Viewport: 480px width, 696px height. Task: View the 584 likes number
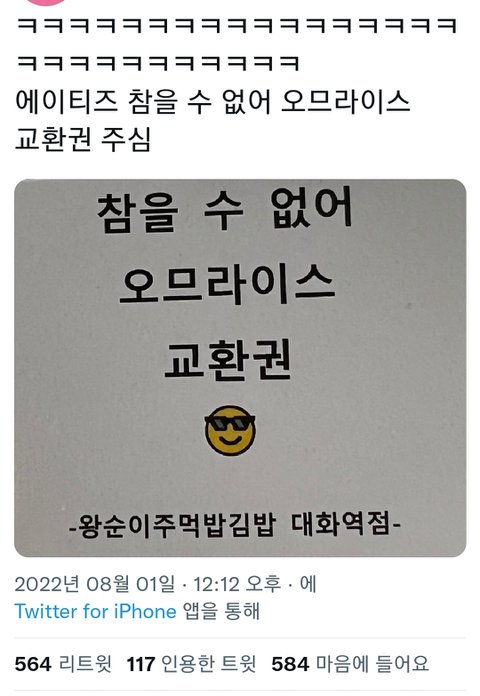[290, 664]
